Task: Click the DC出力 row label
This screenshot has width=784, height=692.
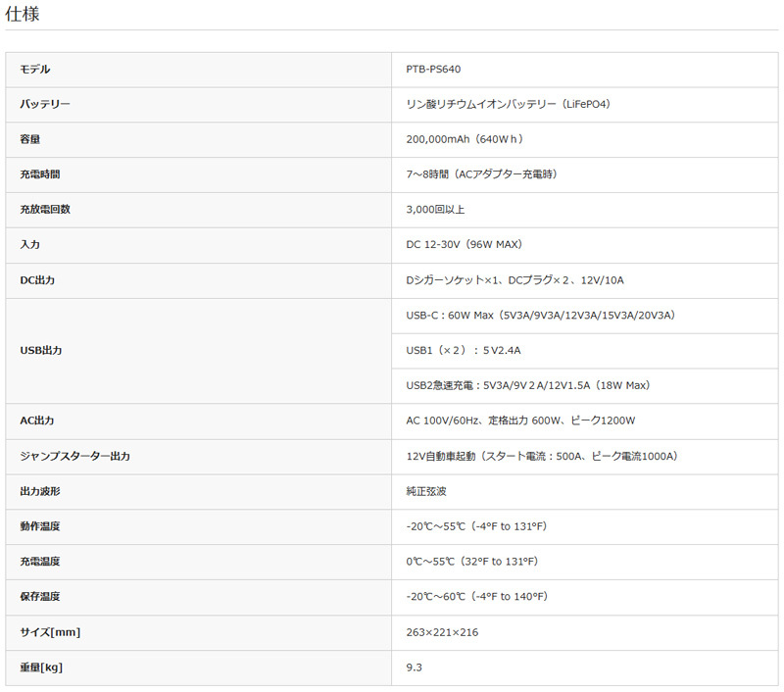Action: coord(38,280)
